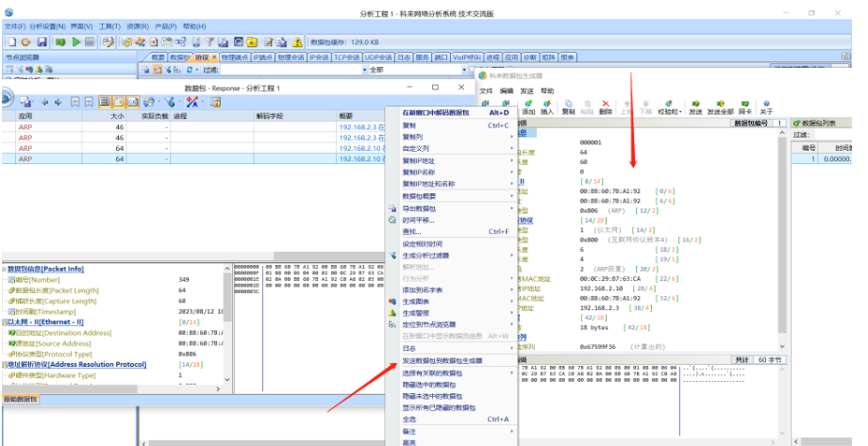Click the alarm icon in 节点浏览器 toolbar
868x446 pixels.
[39, 70]
